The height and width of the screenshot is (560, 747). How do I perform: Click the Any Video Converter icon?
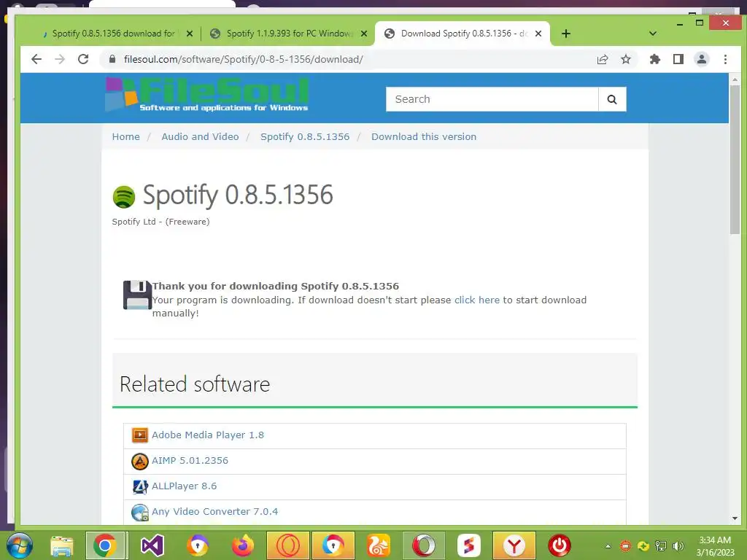(x=139, y=513)
